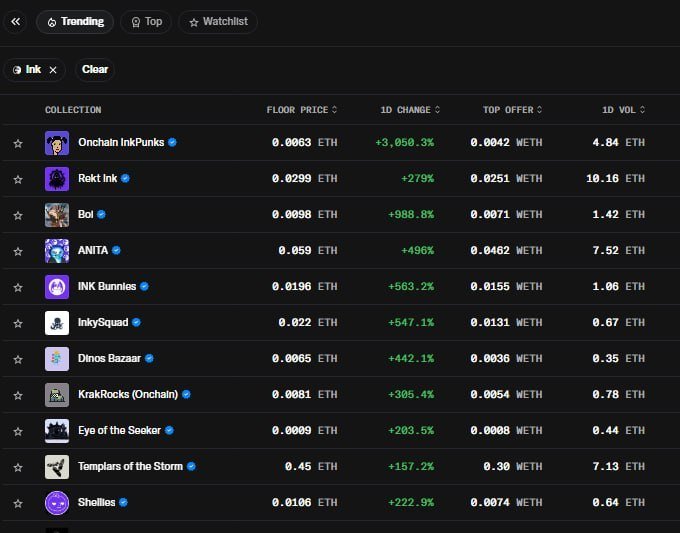This screenshot has height=533, width=680.
Task: Click the 0.0462 WETH top offer
Action: tap(506, 251)
